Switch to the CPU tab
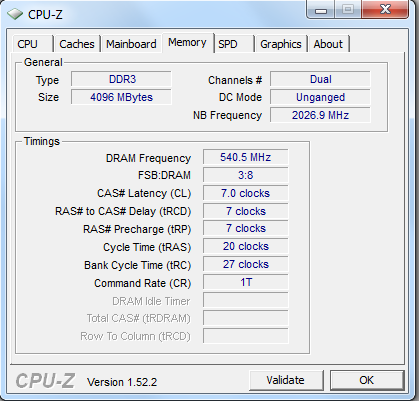 click(32, 44)
